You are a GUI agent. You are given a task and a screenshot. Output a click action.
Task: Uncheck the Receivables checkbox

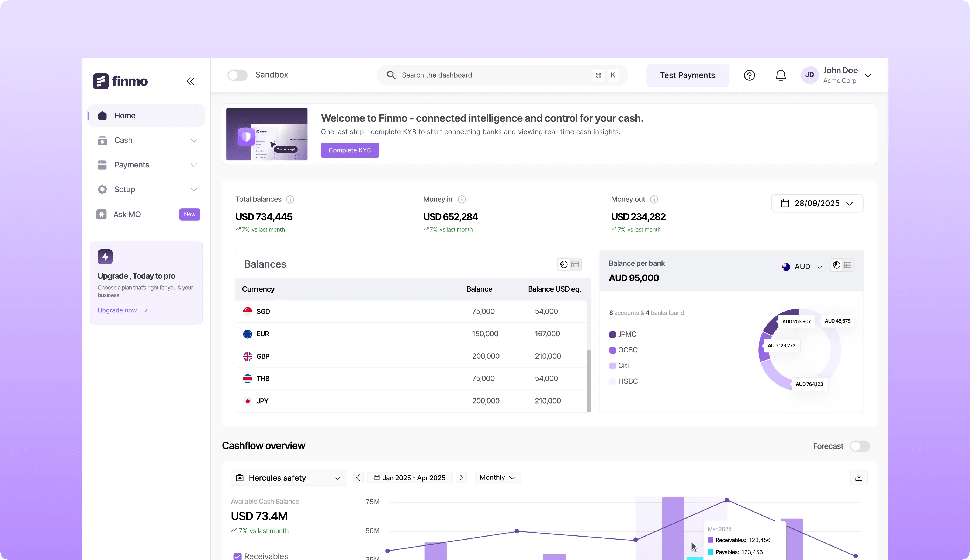click(237, 556)
